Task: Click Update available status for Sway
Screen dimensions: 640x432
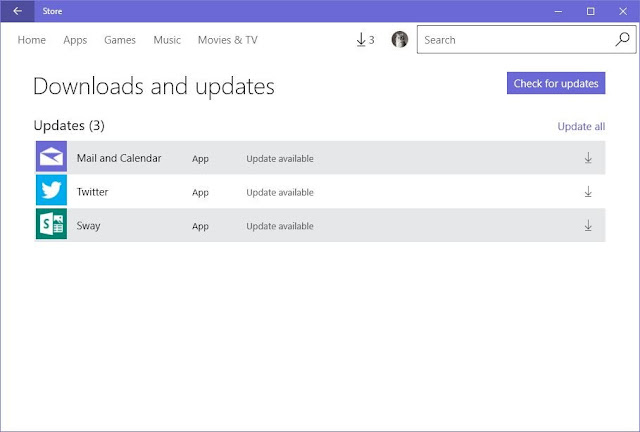Action: 280,226
